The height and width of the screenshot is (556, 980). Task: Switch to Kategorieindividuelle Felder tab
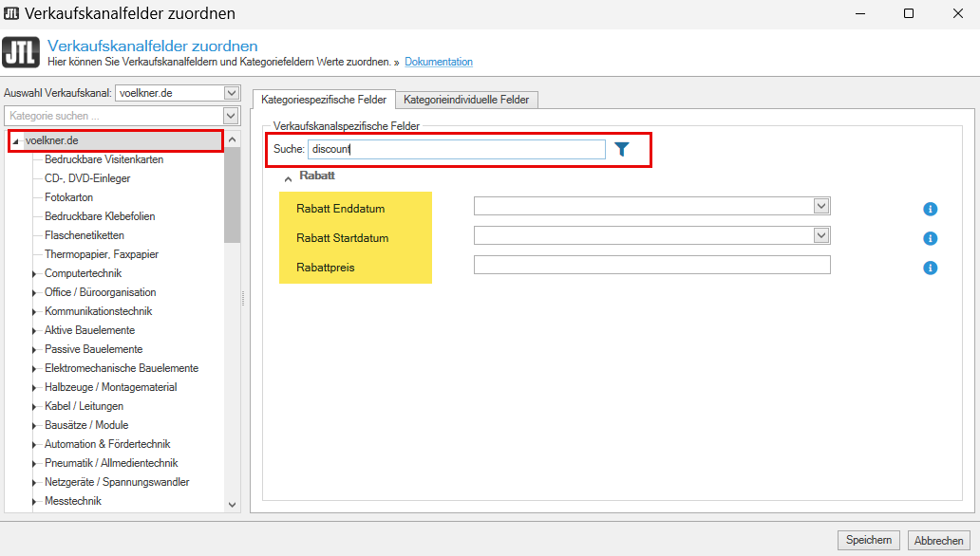[x=468, y=100]
